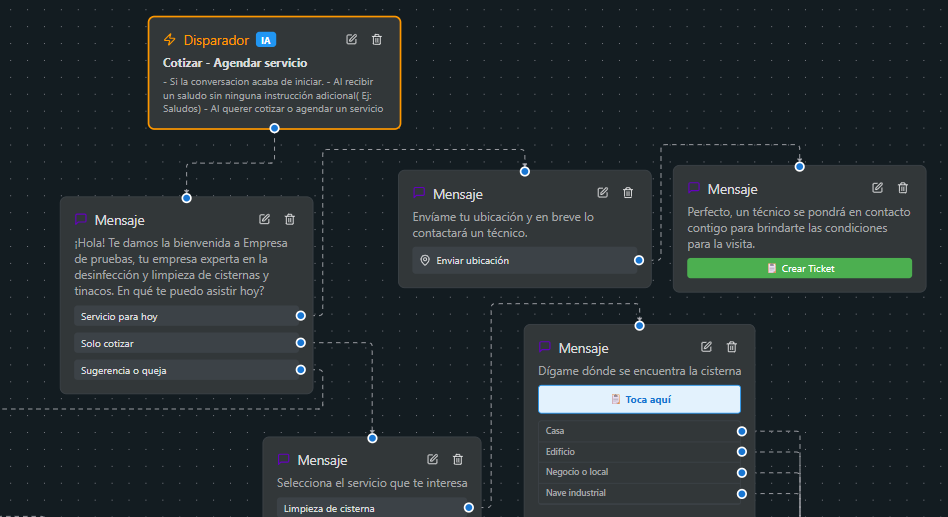Image resolution: width=948 pixels, height=517 pixels.
Task: Edit the Envíame tu ubicación message
Action: pos(603,192)
